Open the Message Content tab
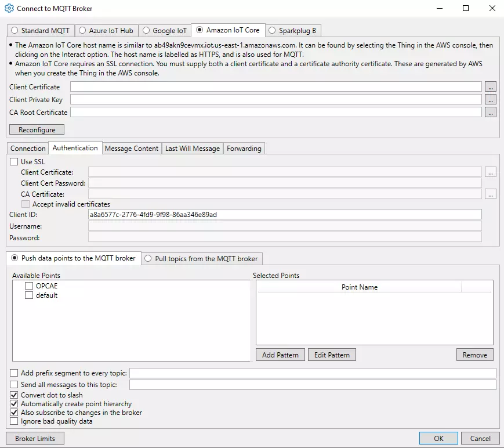 [x=132, y=148]
